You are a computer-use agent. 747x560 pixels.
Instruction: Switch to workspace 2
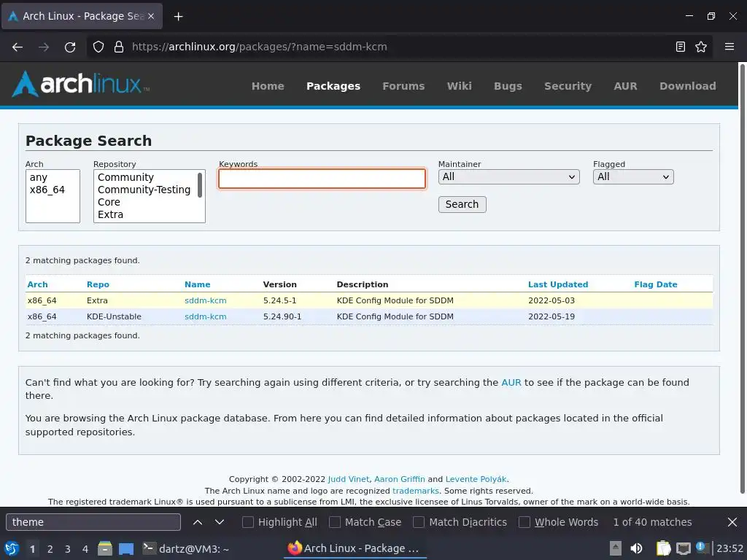click(50, 549)
